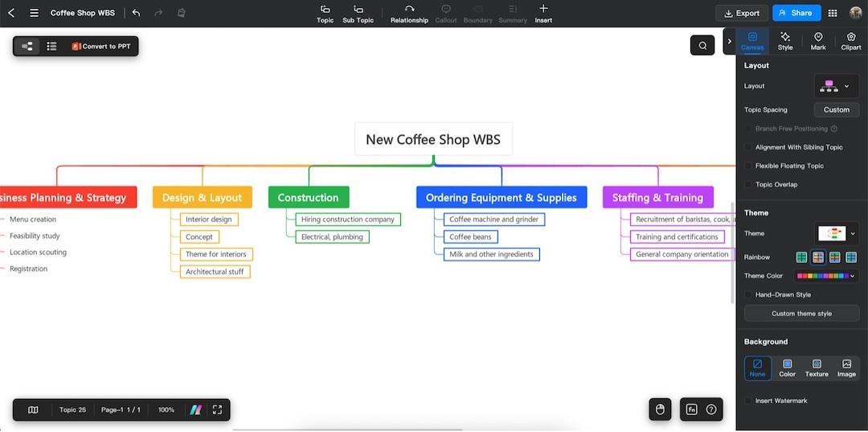Viewport: 868px width, 432px height.
Task: Choose Color background option
Action: pyautogui.click(x=787, y=368)
